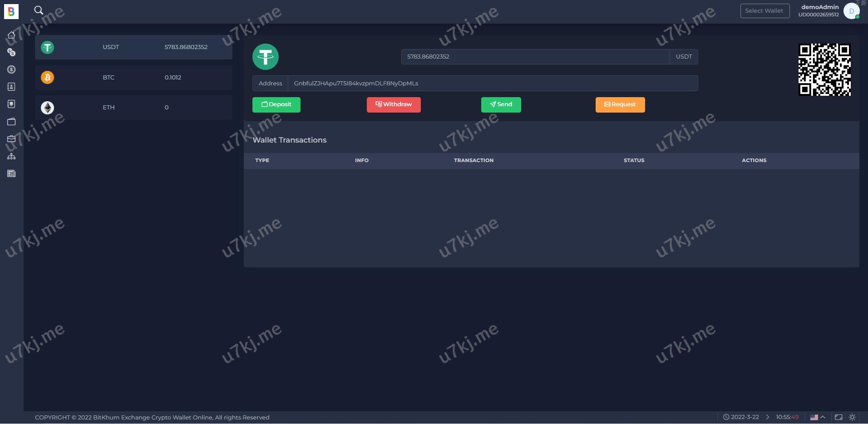This screenshot has height=424, width=868.
Task: Open the hierarchy tree sidebar icon
Action: [x=11, y=156]
